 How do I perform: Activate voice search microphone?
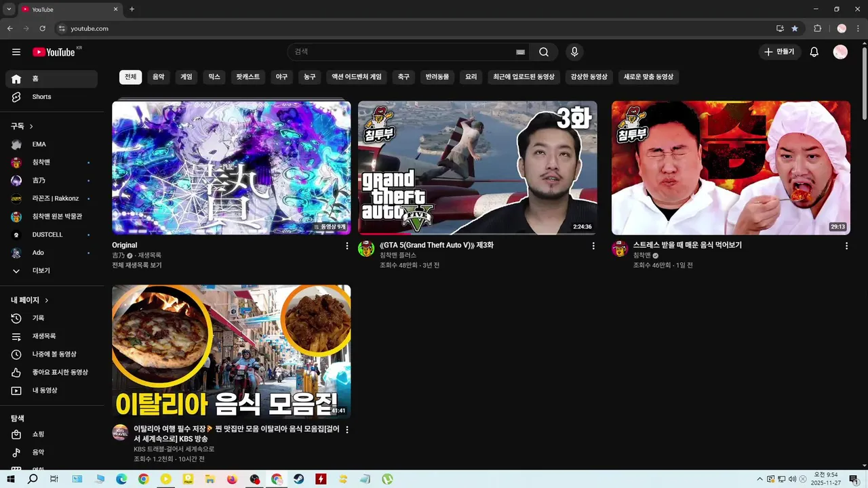tap(574, 52)
